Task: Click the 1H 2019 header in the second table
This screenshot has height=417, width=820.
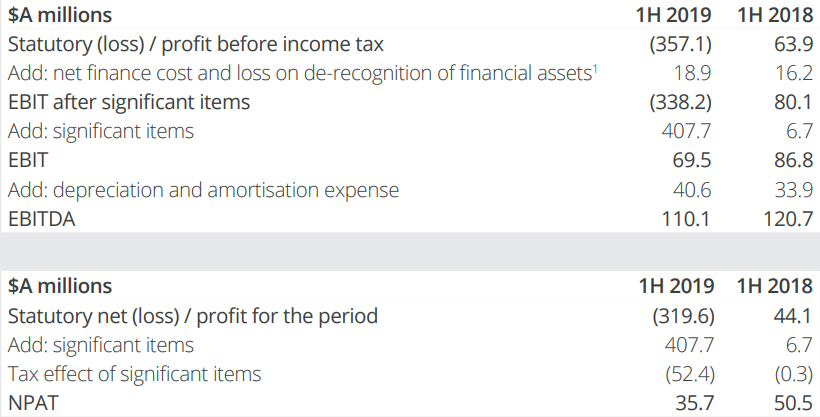Action: [676, 286]
